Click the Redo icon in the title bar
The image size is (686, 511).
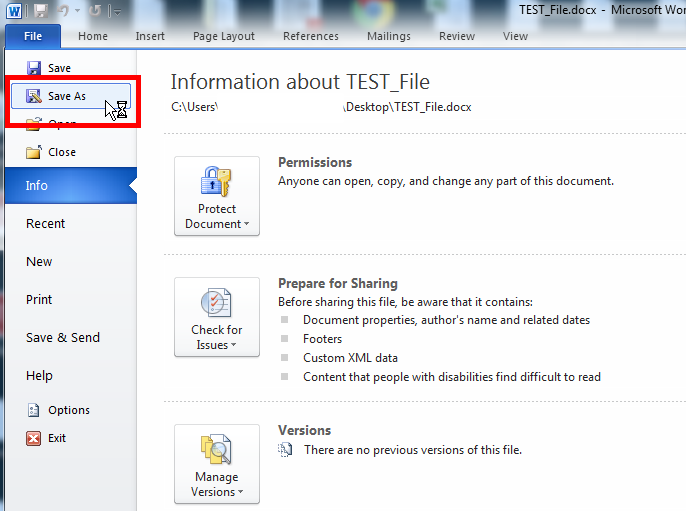click(x=97, y=10)
